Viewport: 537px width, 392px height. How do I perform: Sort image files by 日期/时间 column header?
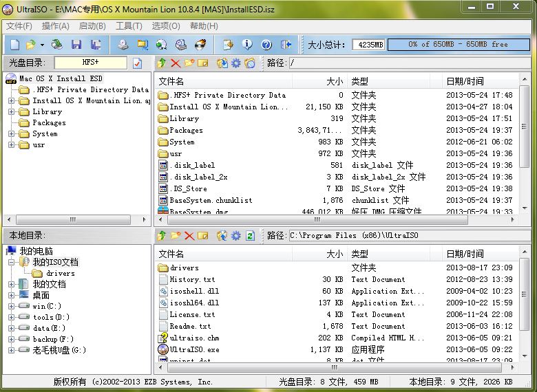click(x=480, y=81)
